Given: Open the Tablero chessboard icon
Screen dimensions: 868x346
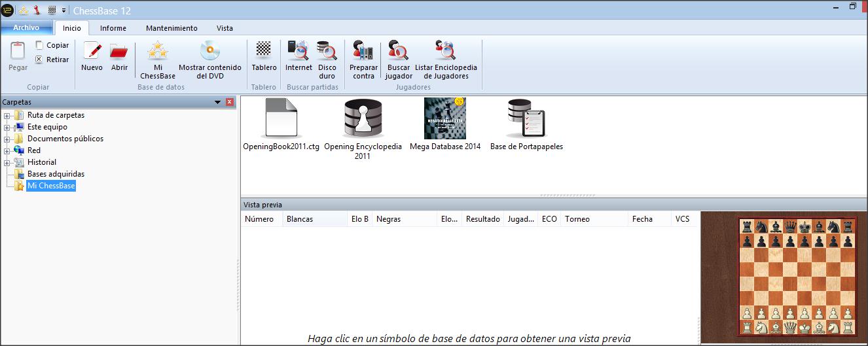Looking at the screenshot, I should [x=264, y=50].
